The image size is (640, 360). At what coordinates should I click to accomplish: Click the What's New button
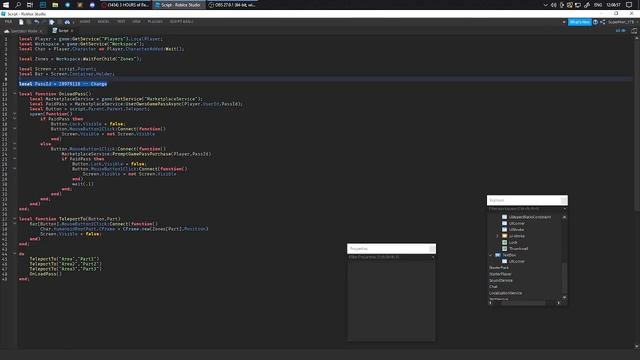(580, 22)
